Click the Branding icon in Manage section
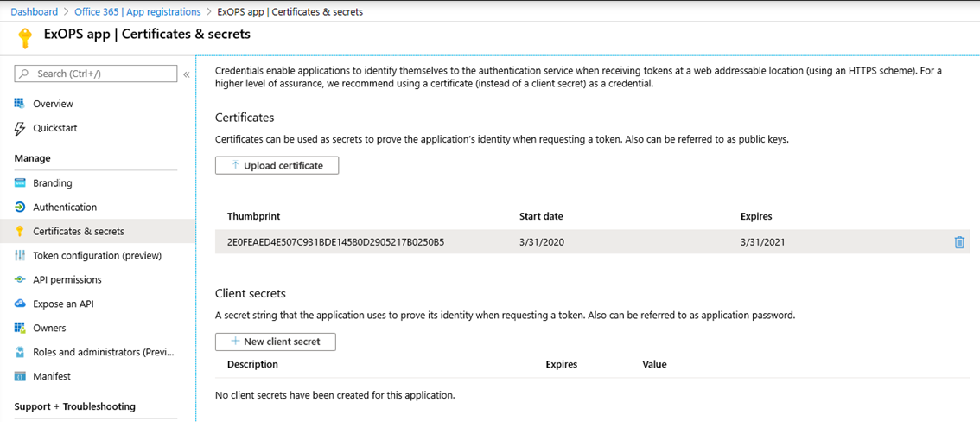Image resolution: width=980 pixels, height=422 pixels. coord(20,183)
